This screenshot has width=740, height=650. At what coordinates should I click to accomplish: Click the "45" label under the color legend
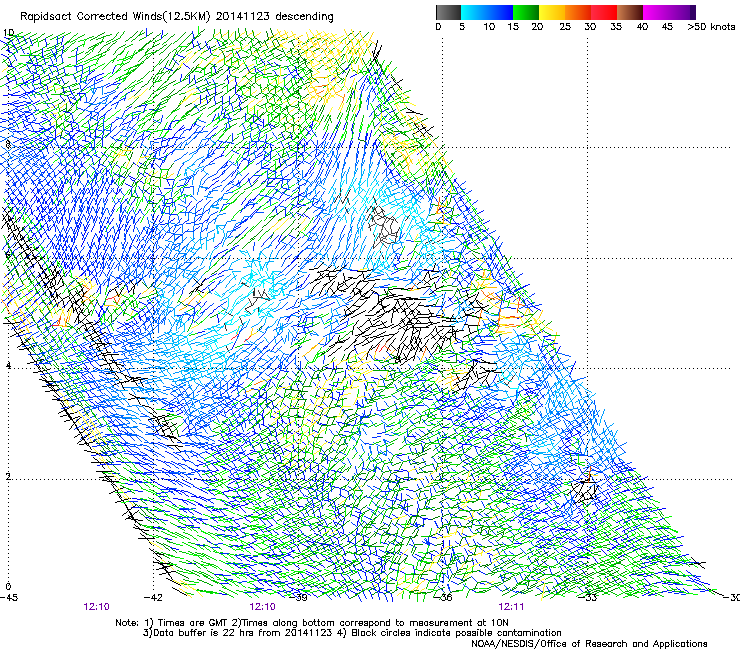click(x=667, y=27)
